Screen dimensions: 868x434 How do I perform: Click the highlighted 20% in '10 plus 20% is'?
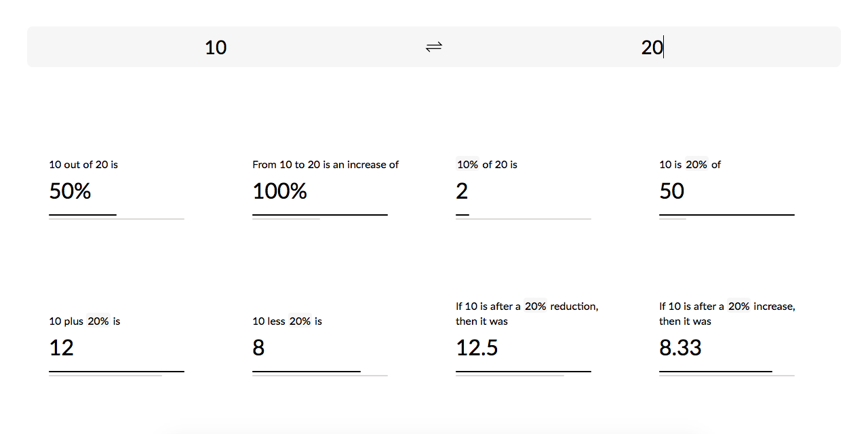click(98, 321)
